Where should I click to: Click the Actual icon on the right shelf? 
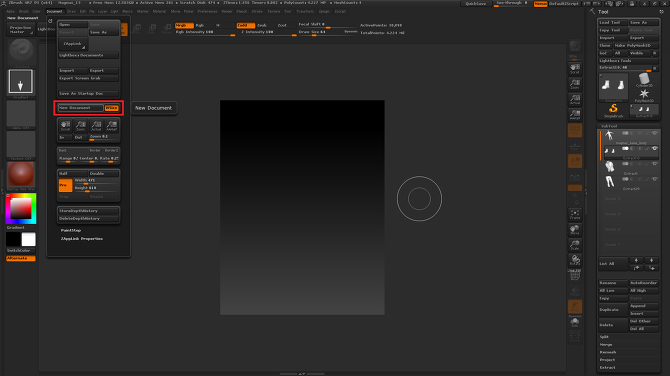pos(575,100)
